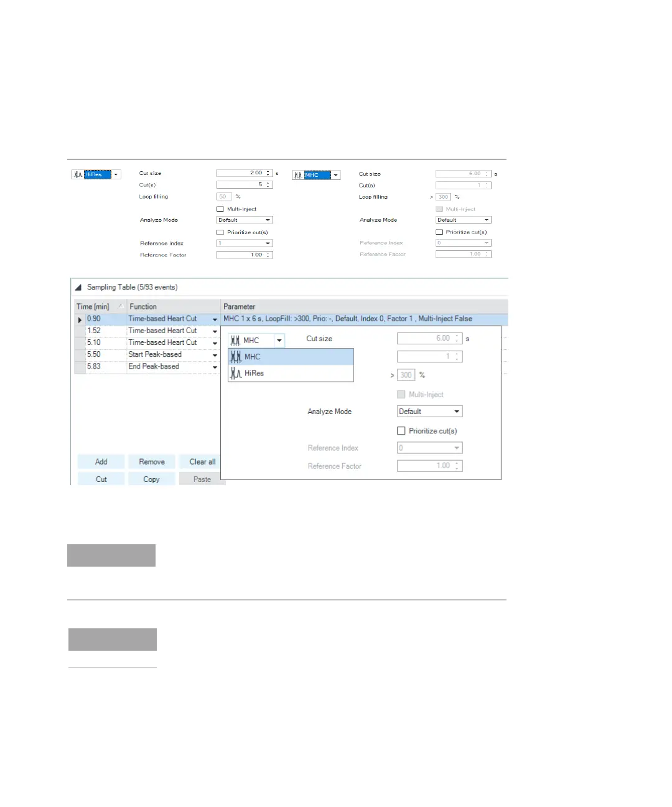Select the 0.90 time cell

point(106,319)
